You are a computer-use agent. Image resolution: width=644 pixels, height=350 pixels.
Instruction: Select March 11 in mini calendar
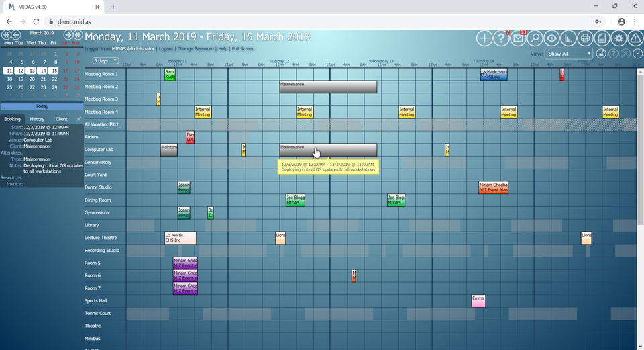[9, 71]
